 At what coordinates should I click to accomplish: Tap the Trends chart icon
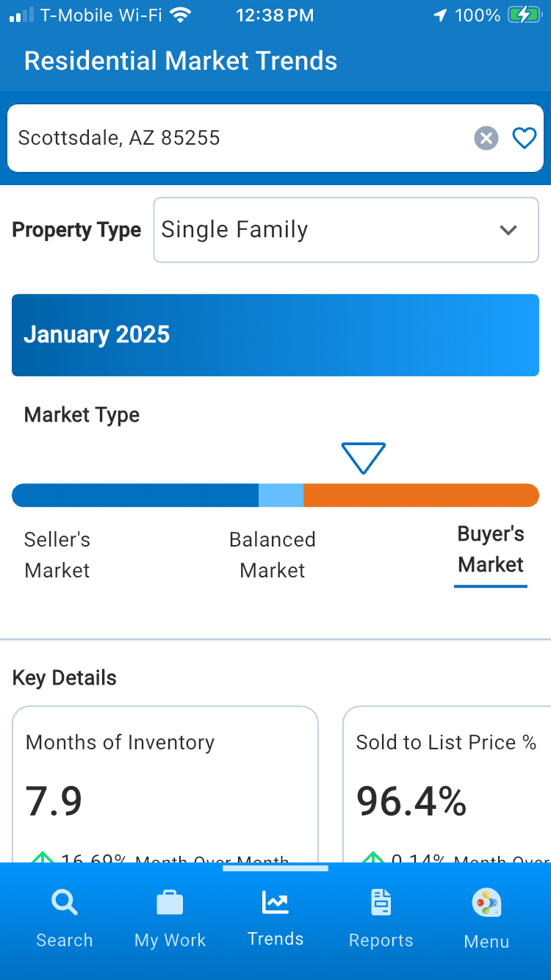(x=275, y=902)
